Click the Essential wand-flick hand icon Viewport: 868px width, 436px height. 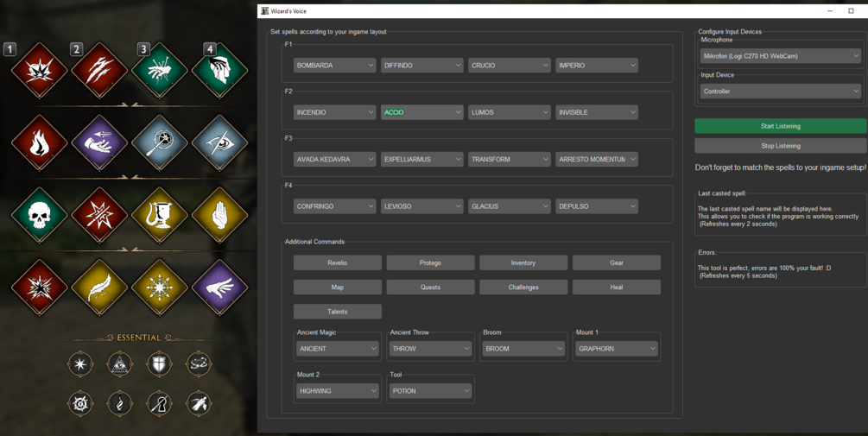point(199,403)
